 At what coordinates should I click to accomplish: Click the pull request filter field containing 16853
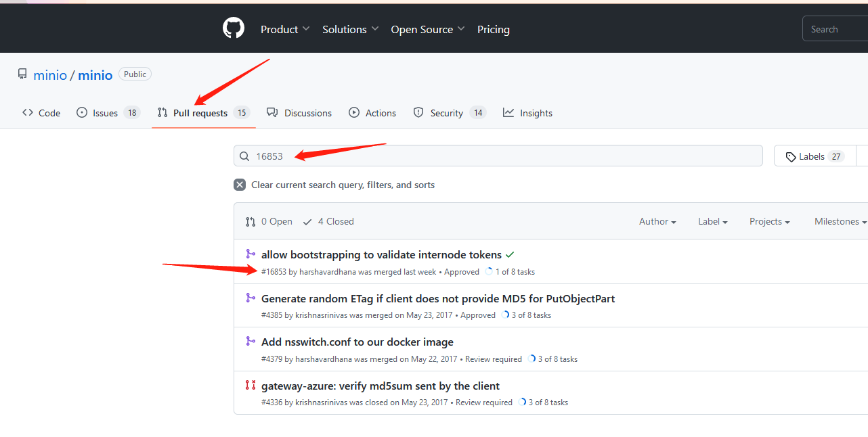point(498,156)
